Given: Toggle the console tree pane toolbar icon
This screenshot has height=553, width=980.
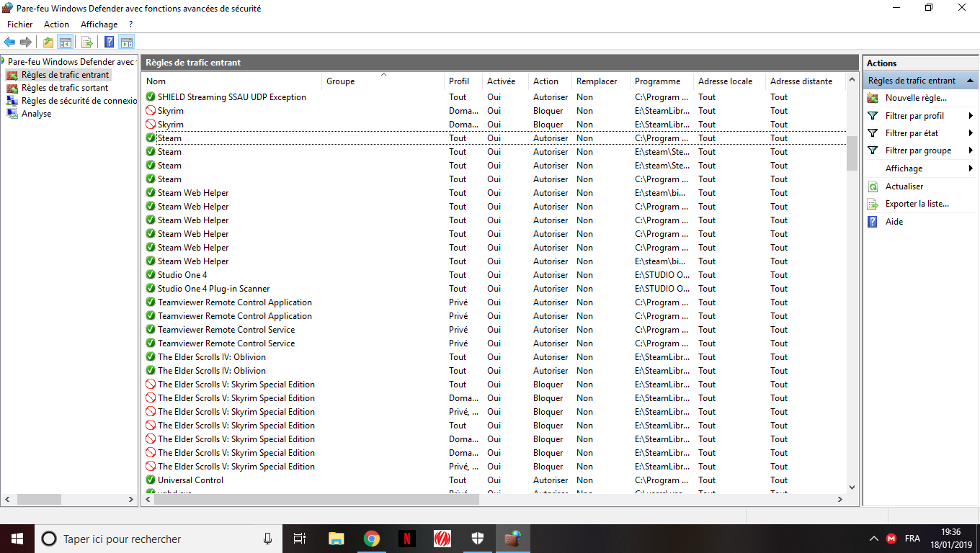Looking at the screenshot, I should [x=66, y=42].
